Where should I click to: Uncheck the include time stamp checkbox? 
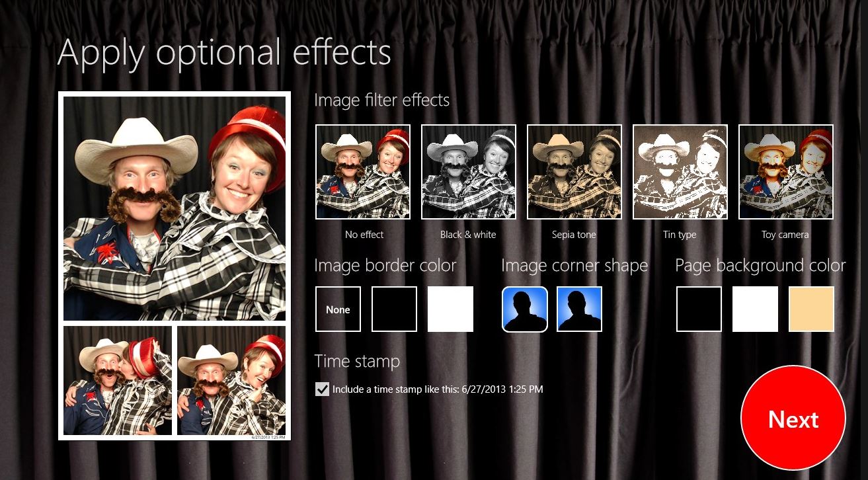tap(322, 389)
